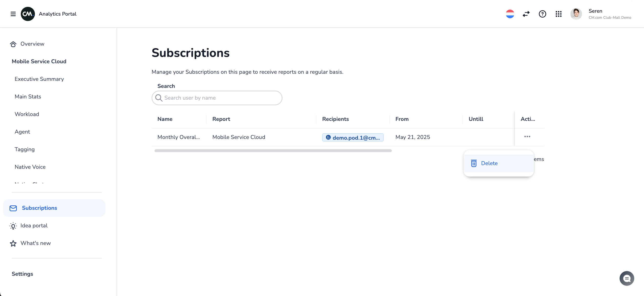Click the Search user by name field
The height and width of the screenshot is (296, 644).
(x=217, y=98)
